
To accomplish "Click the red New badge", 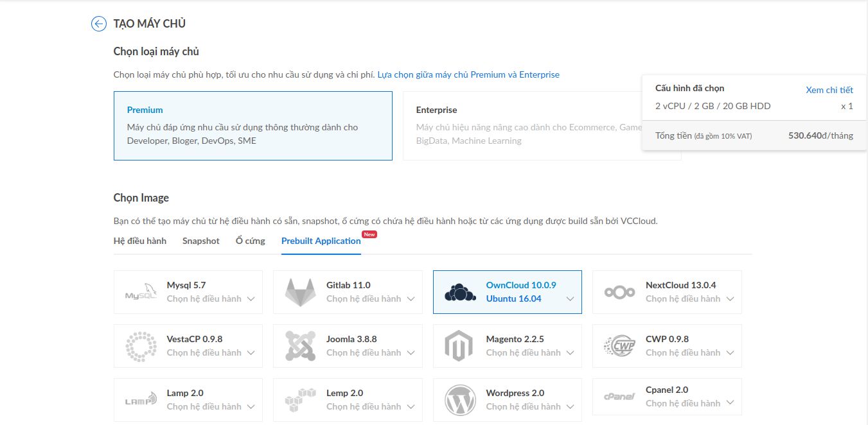I will click(x=369, y=234).
